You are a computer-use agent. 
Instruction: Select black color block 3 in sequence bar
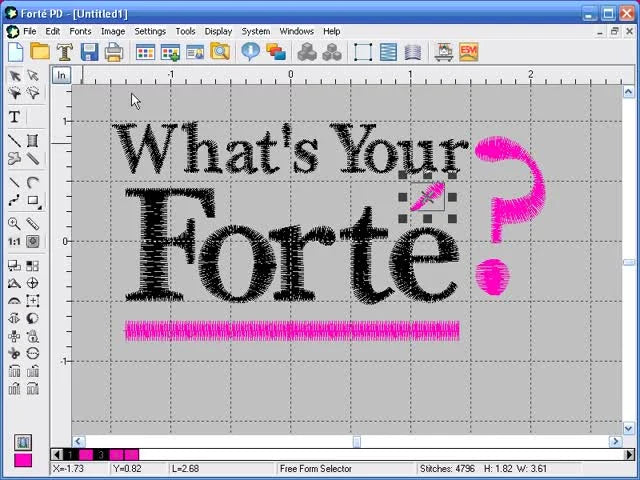pyautogui.click(x=101, y=455)
